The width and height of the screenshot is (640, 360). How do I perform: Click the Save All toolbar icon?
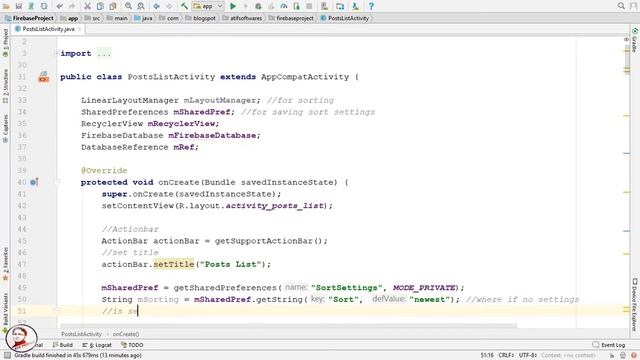19,6
